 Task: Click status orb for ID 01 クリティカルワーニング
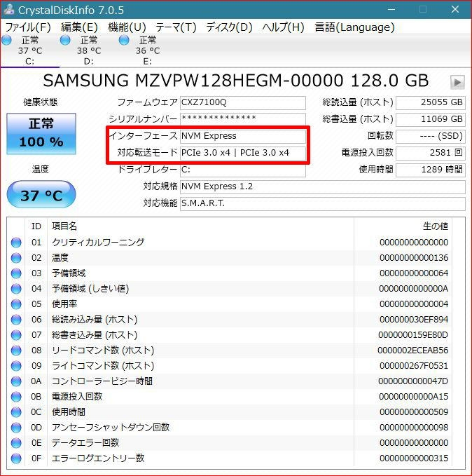click(x=16, y=243)
